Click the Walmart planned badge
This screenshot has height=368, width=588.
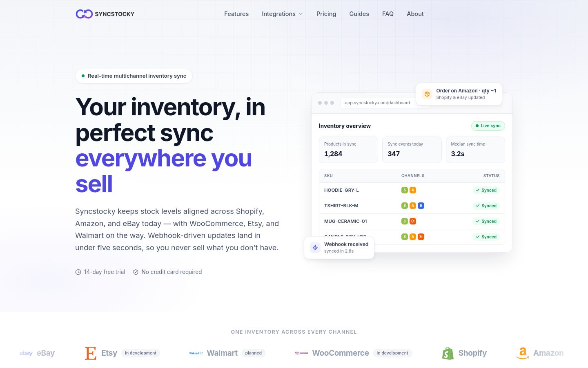[254, 353]
